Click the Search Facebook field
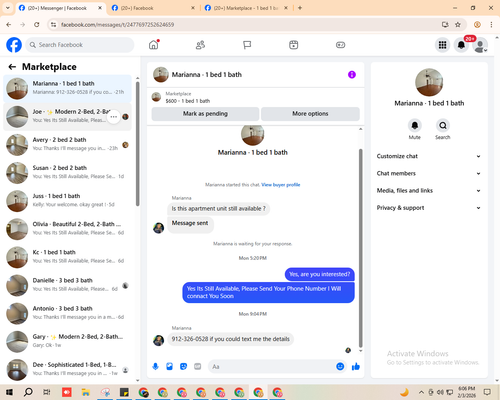Image resolution: width=500 pixels, height=400 pixels. point(80,45)
